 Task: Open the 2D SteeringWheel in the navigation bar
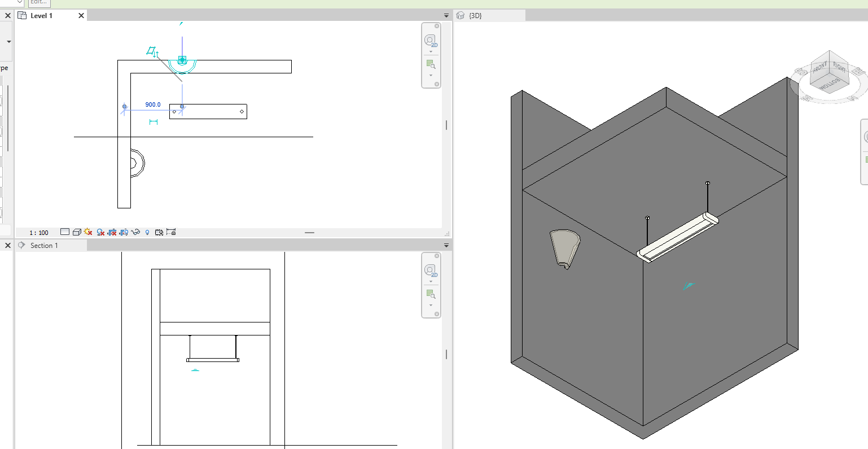tap(431, 41)
